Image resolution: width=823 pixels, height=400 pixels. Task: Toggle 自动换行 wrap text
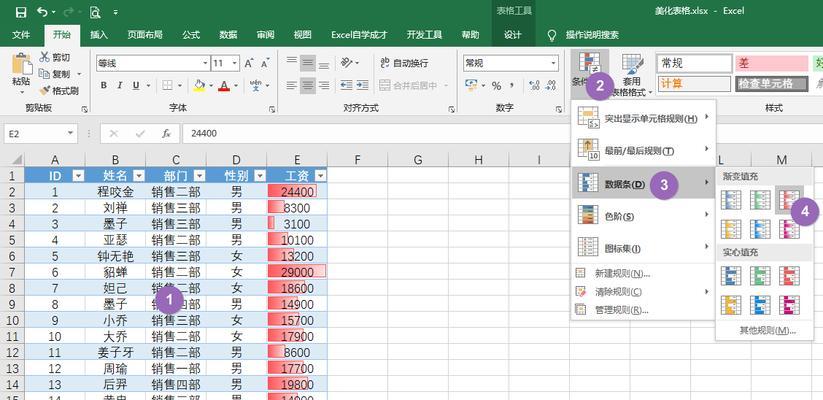click(x=404, y=63)
